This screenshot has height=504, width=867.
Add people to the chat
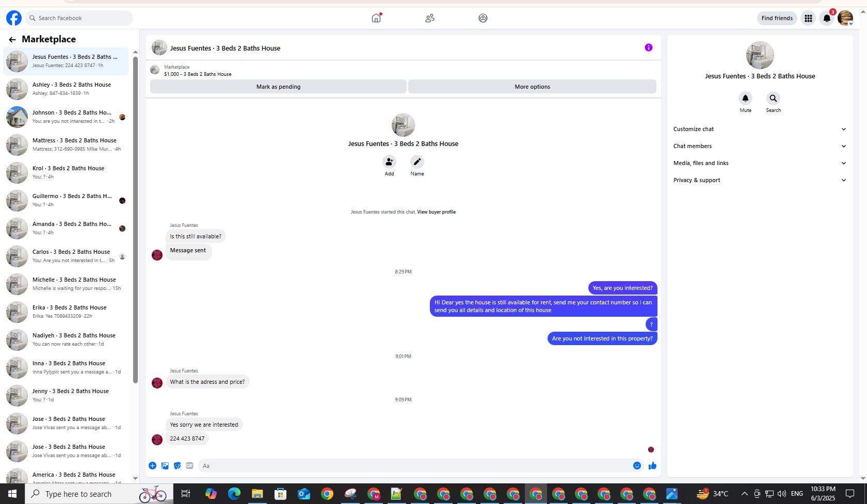(x=389, y=162)
